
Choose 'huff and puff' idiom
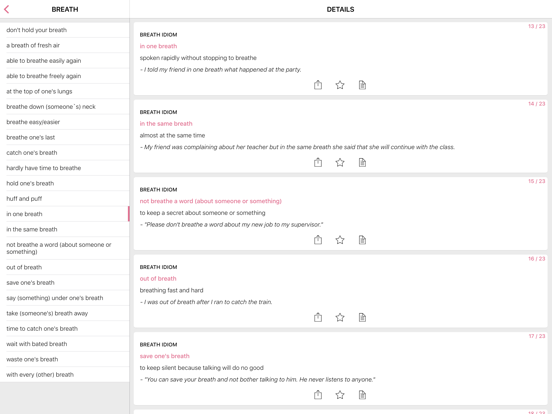pos(65,199)
